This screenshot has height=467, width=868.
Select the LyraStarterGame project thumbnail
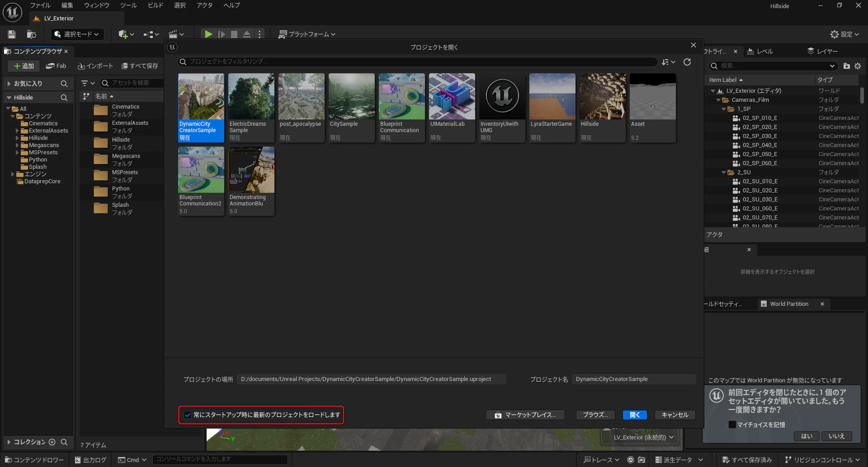[x=552, y=108]
